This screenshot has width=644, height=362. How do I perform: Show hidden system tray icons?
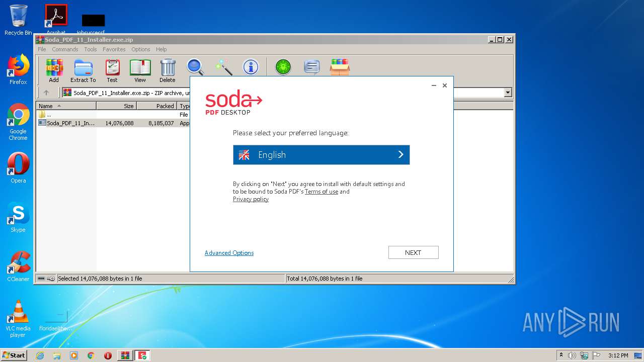(x=561, y=355)
